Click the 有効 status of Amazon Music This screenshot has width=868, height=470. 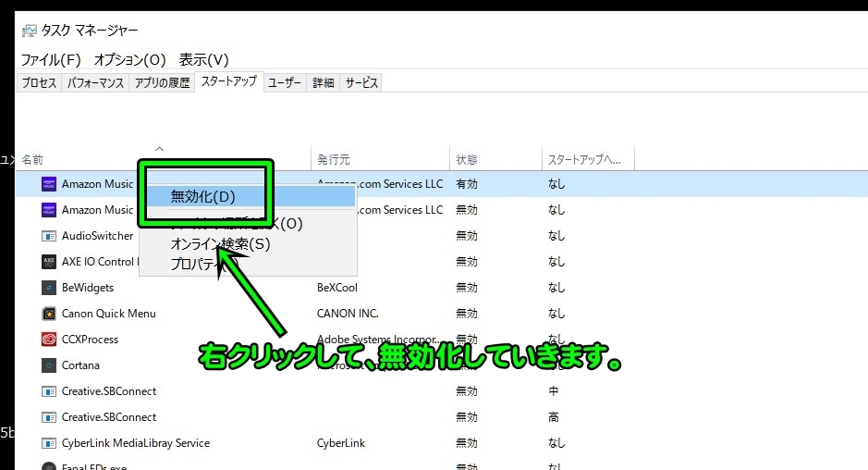click(467, 184)
